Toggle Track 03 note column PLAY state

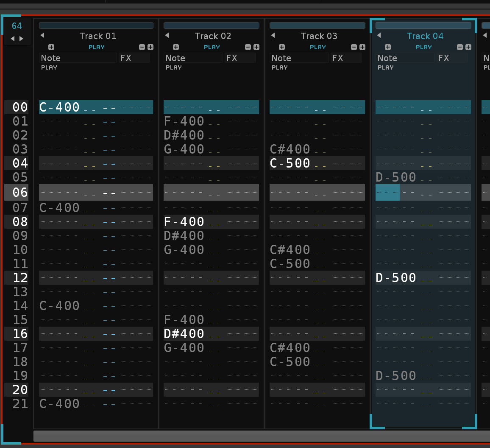tap(280, 67)
